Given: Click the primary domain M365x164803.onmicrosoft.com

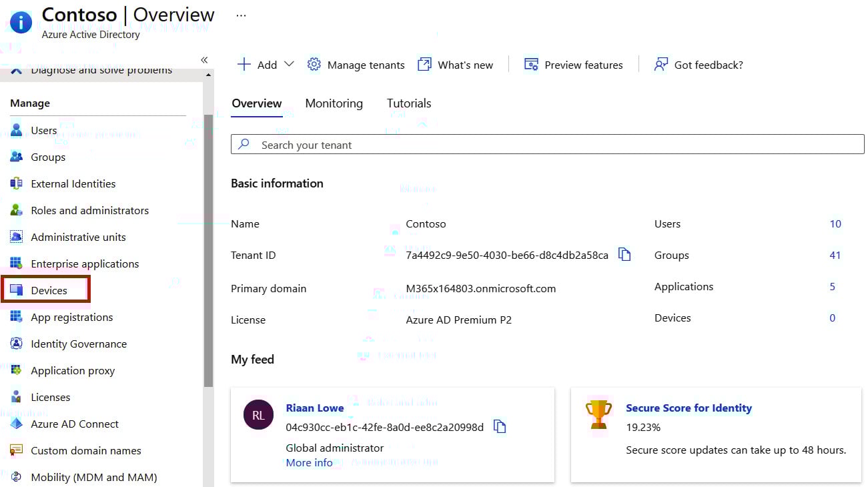Looking at the screenshot, I should coord(481,288).
